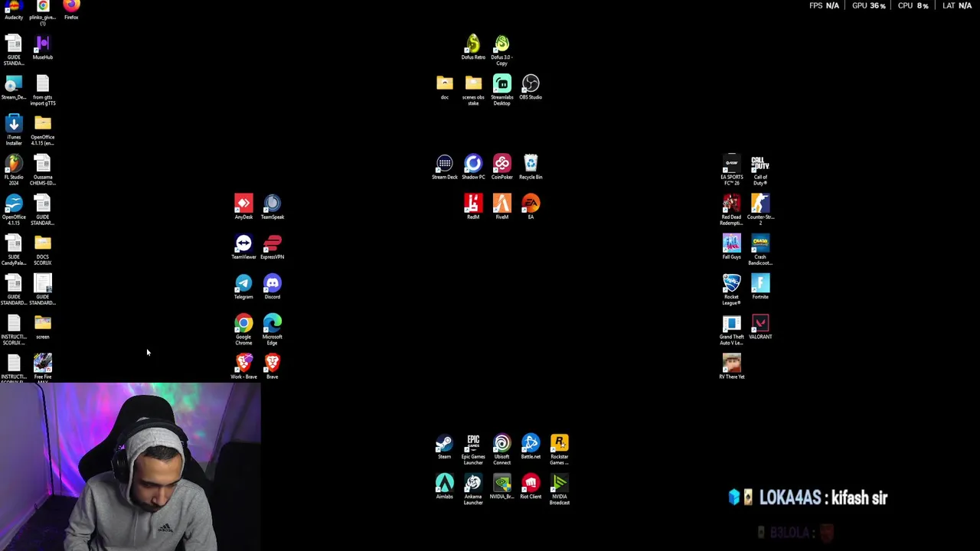
Task: Launch Fortnite from the desktop
Action: point(760,286)
